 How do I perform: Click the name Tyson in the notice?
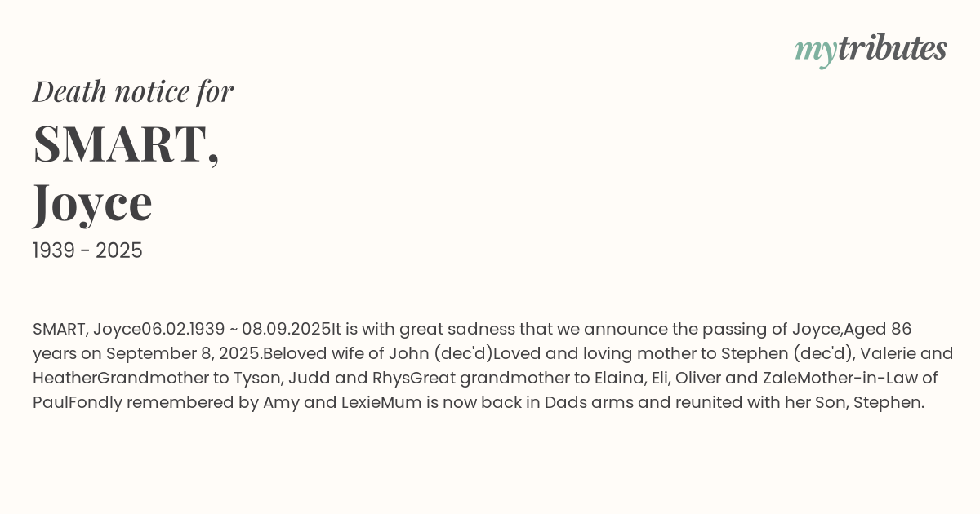pos(248,379)
